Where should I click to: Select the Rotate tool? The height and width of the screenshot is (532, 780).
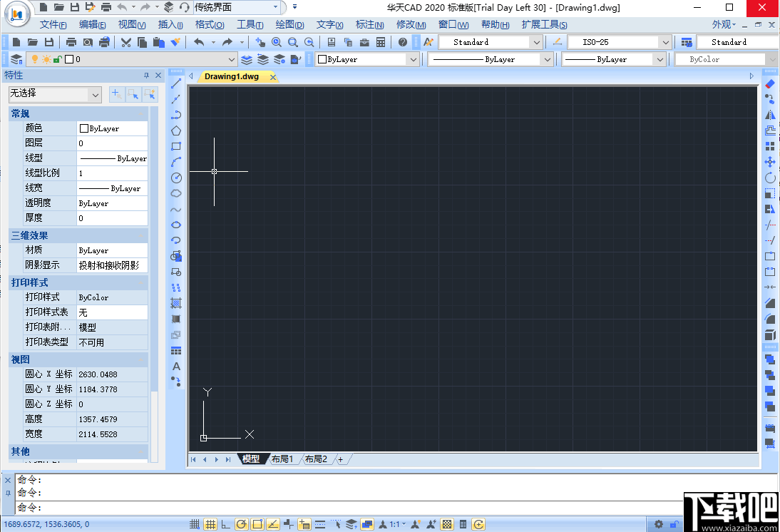pos(770,178)
